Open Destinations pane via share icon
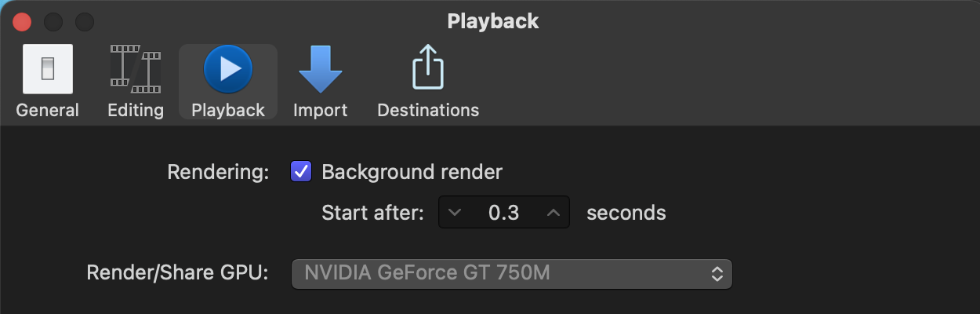 (x=428, y=69)
